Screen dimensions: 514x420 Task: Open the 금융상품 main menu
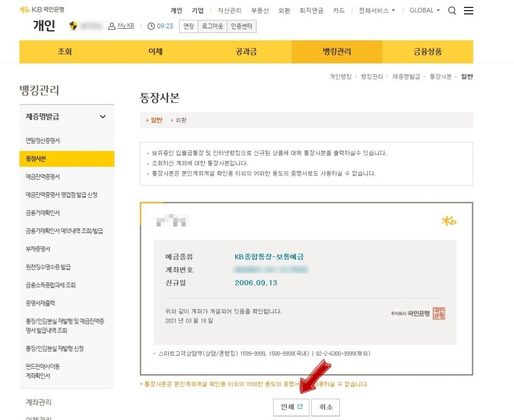click(x=428, y=52)
